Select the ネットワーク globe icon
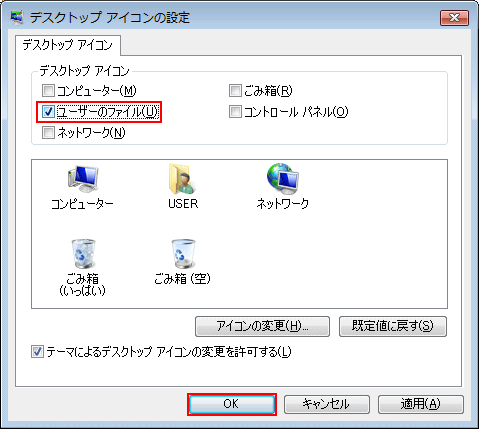 (x=283, y=179)
